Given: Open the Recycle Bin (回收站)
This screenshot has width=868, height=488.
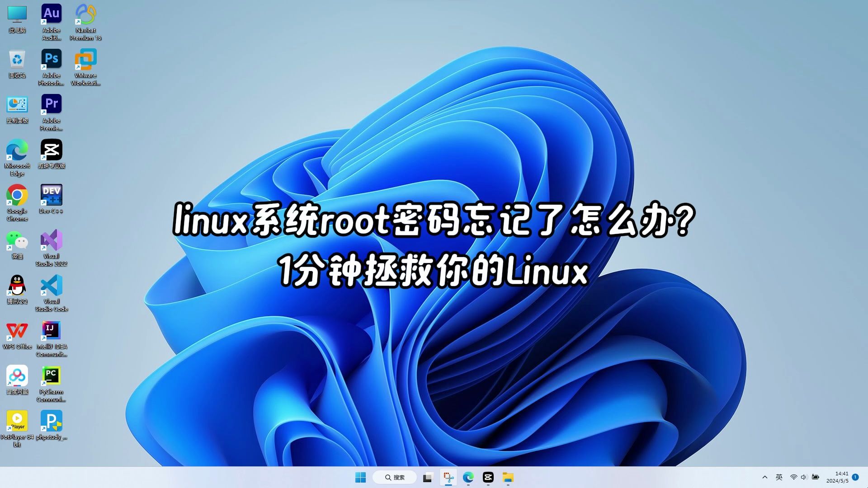Looking at the screenshot, I should [17, 59].
